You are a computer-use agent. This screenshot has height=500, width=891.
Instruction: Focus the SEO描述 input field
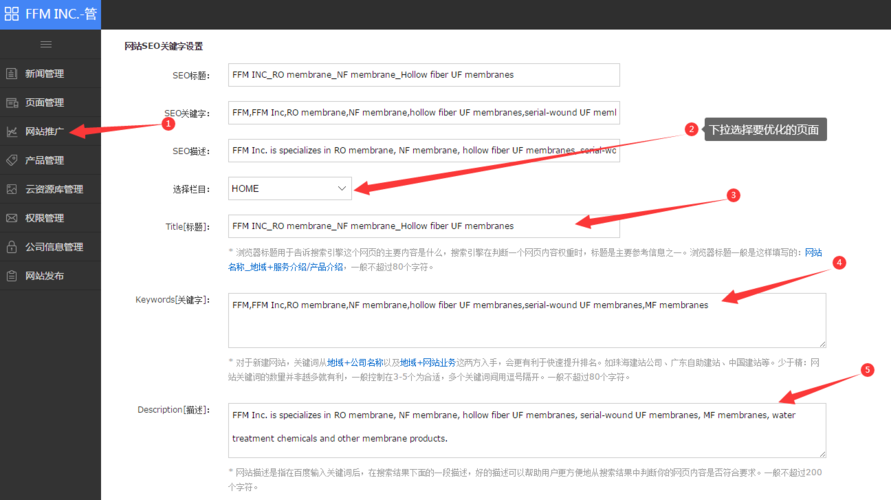pos(424,151)
